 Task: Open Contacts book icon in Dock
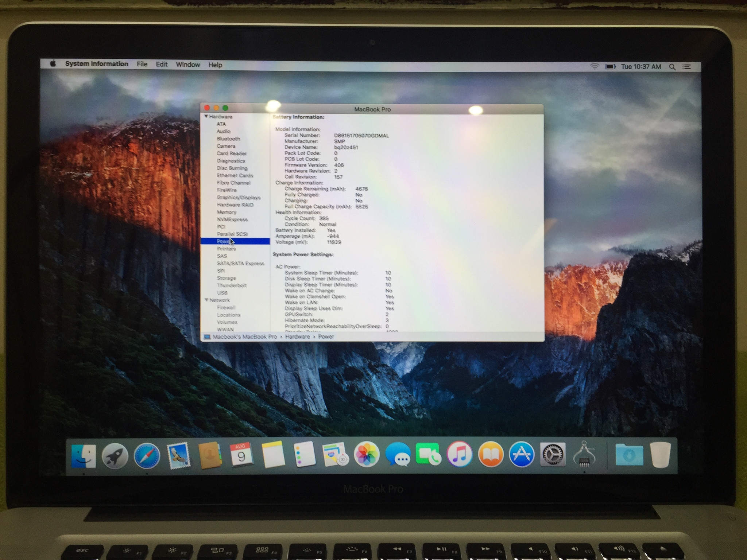pyautogui.click(x=210, y=455)
